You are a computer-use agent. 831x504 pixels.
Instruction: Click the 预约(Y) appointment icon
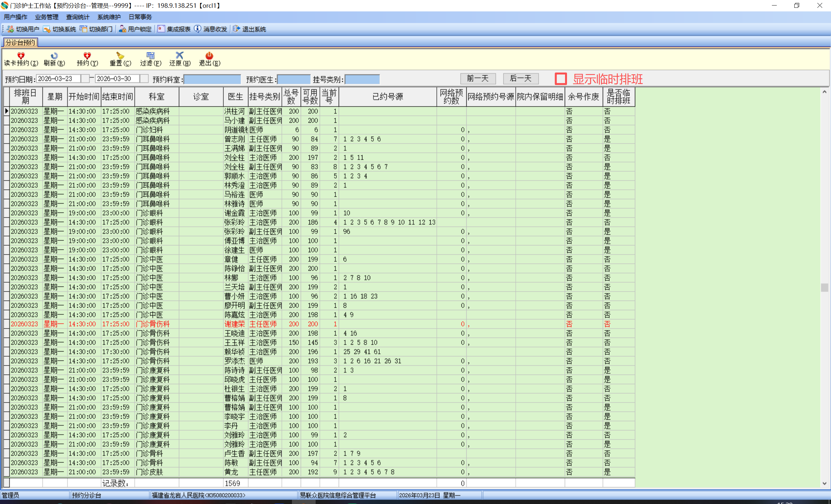pyautogui.click(x=87, y=55)
